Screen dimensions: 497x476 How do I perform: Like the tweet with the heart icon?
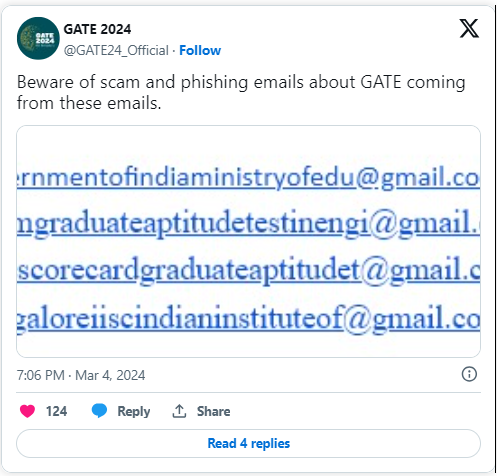27,411
